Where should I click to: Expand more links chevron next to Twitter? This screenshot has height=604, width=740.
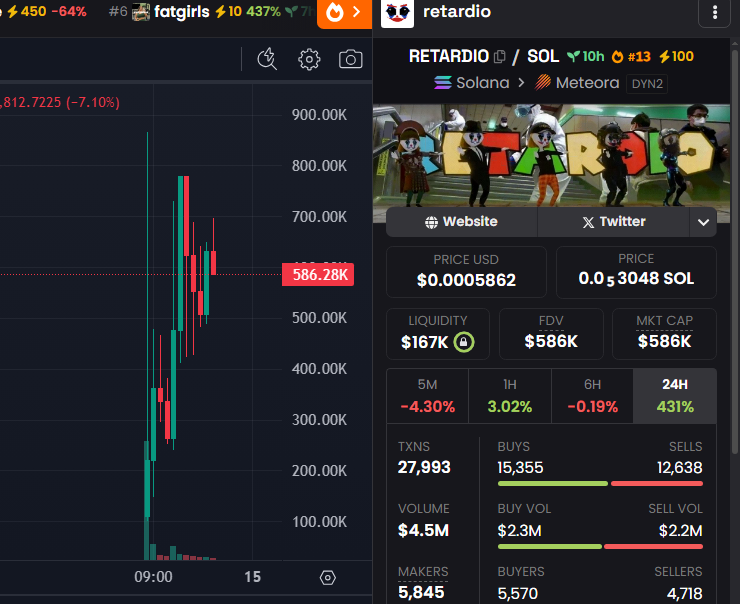tap(703, 222)
